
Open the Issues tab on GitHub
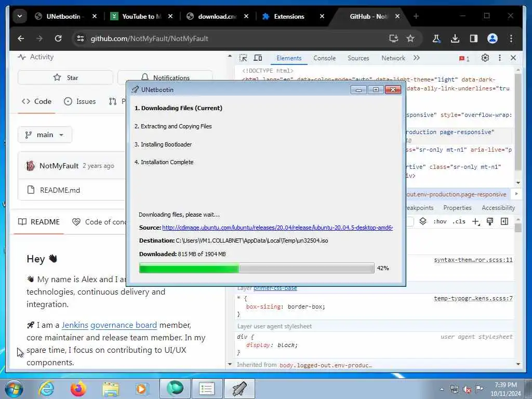tap(79, 101)
